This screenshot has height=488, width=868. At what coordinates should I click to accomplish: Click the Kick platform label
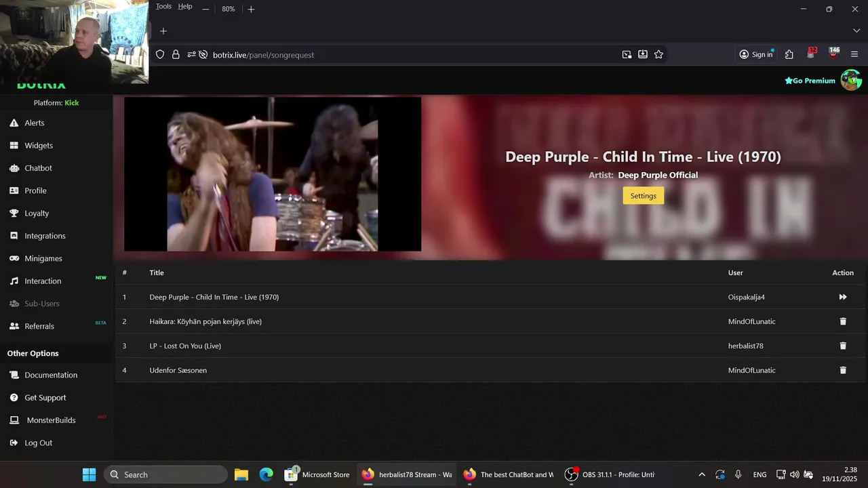(x=72, y=103)
